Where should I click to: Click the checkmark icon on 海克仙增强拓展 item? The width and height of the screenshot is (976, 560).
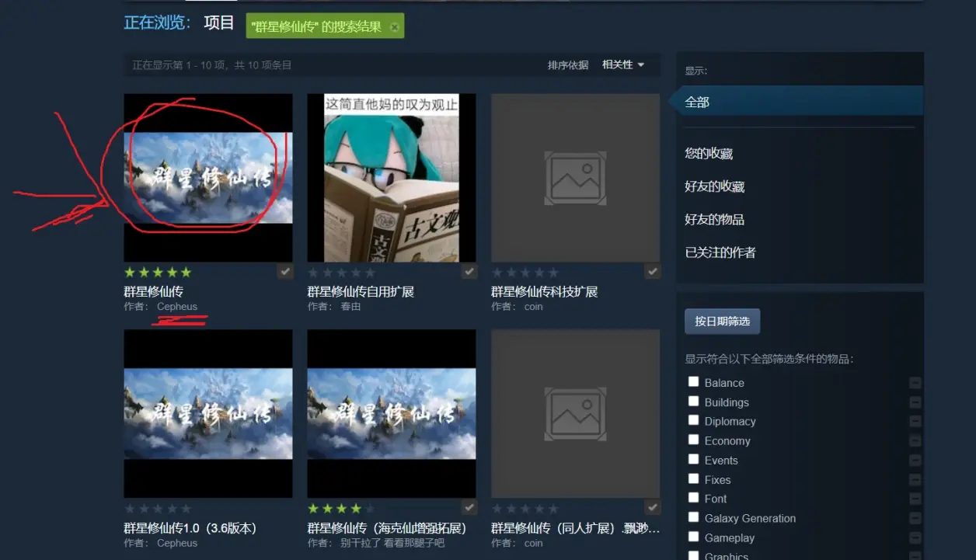tap(469, 508)
